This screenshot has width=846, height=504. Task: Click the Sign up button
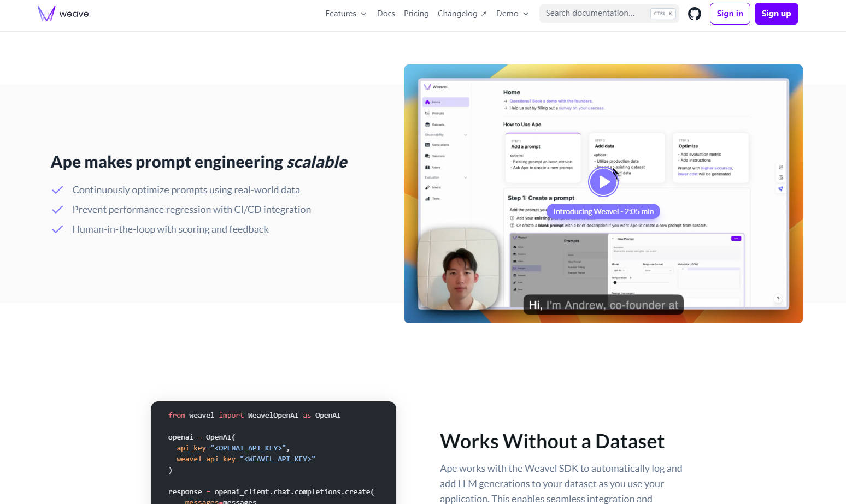pyautogui.click(x=776, y=14)
